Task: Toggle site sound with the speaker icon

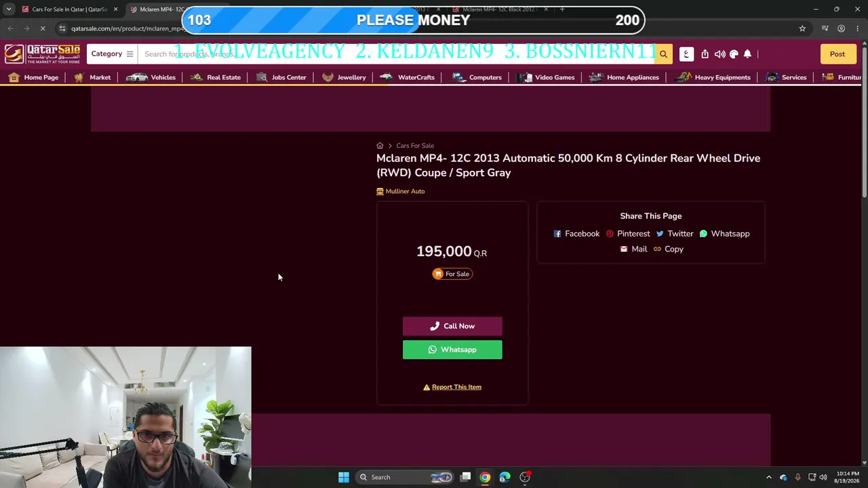Action: click(x=719, y=54)
